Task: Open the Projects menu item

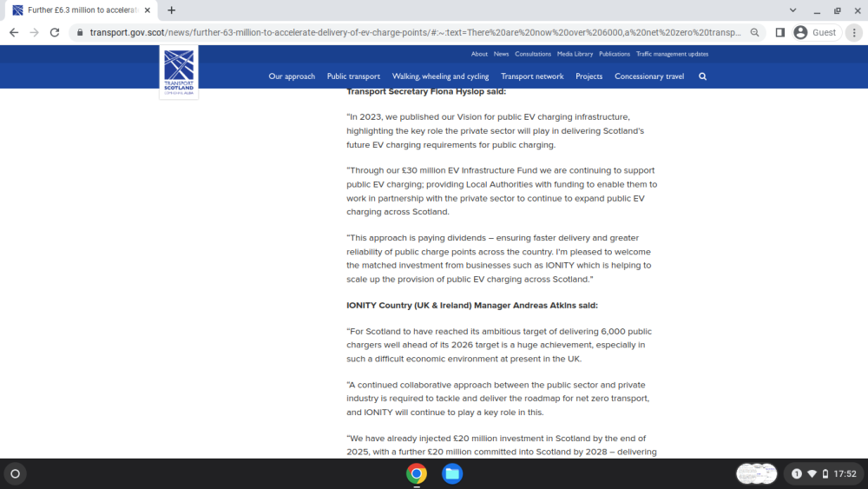Action: click(x=589, y=76)
